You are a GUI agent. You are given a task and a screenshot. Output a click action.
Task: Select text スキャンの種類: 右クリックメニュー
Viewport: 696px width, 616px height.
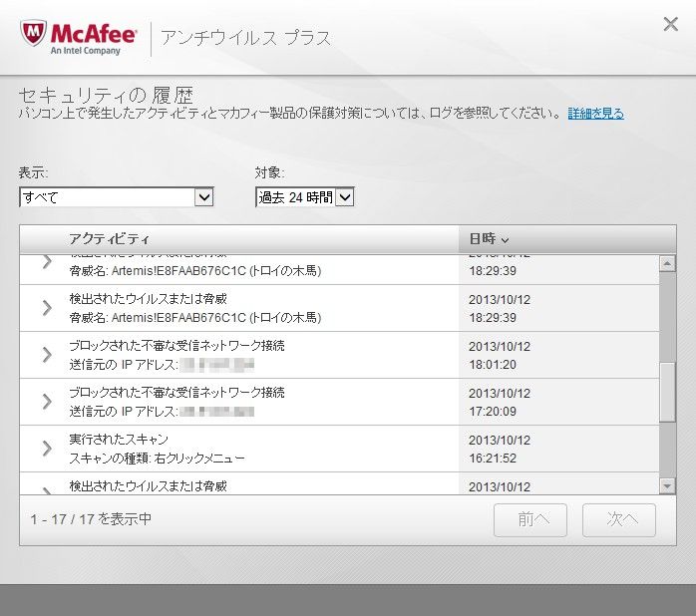pos(157,459)
